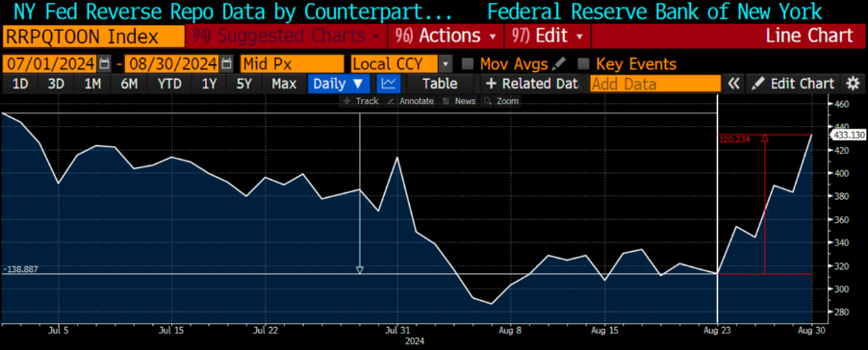Click the Local CCY currency field
This screenshot has width=868, height=350.
tap(396, 64)
